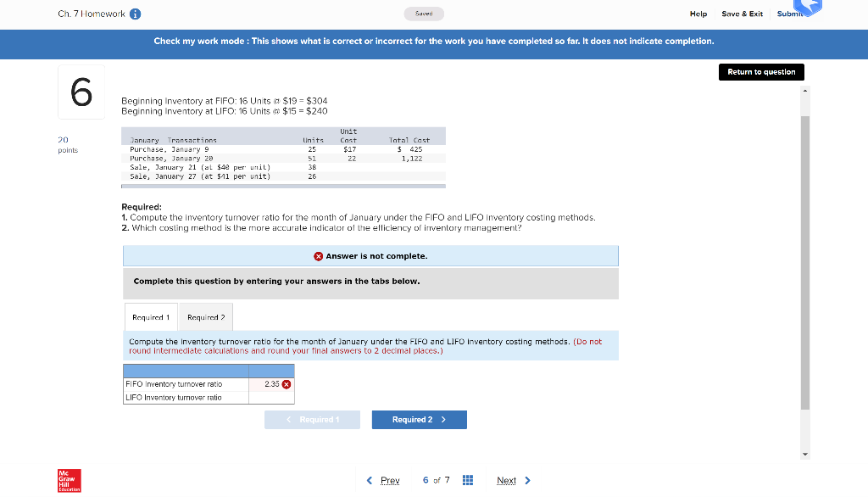
Task: Click the LIFO inventory turnover ratio answer field
Action: [x=273, y=398]
